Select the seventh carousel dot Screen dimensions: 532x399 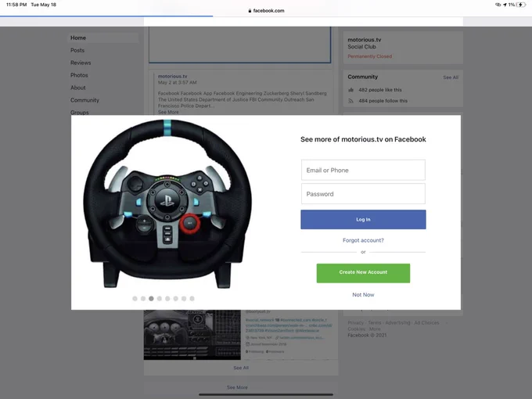pos(184,299)
